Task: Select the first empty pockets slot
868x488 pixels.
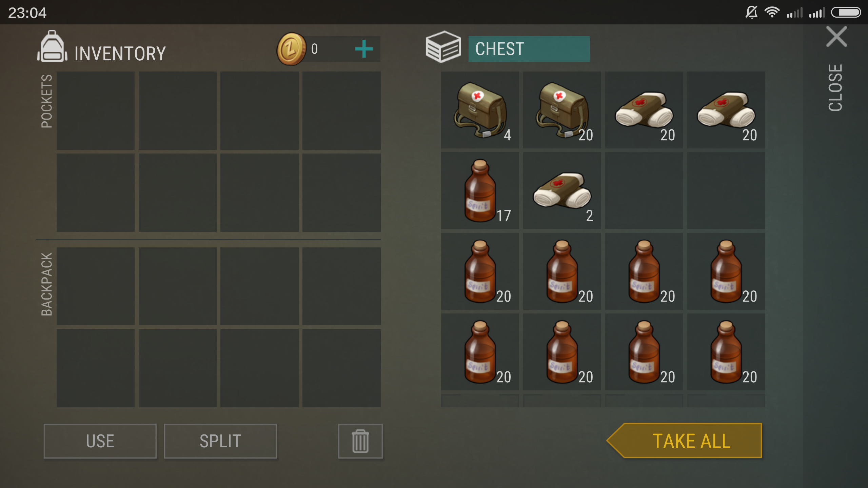Action: 95,110
